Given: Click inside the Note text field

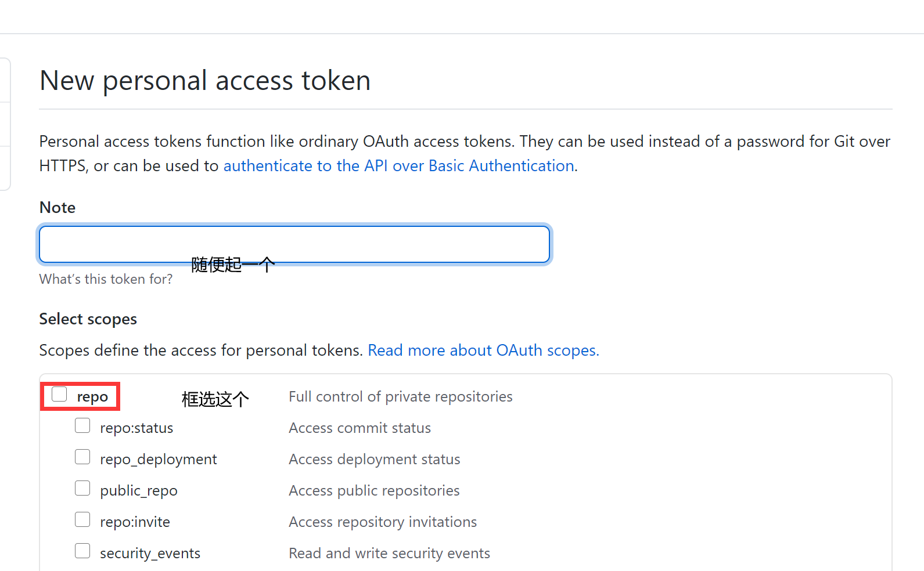Looking at the screenshot, I should (294, 244).
